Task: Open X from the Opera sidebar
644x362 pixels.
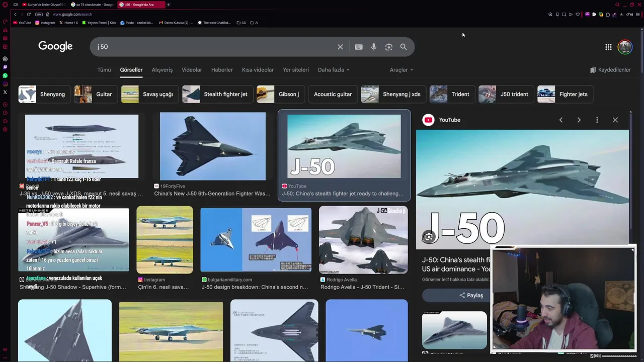Action: (5, 92)
